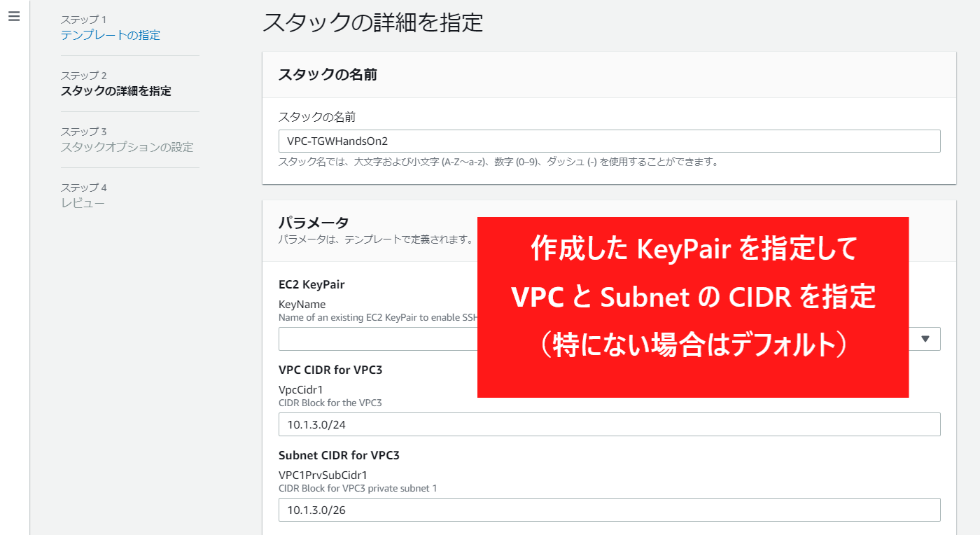Click the スタックの名前 section header
The width and height of the screenshot is (980, 535).
tap(328, 75)
